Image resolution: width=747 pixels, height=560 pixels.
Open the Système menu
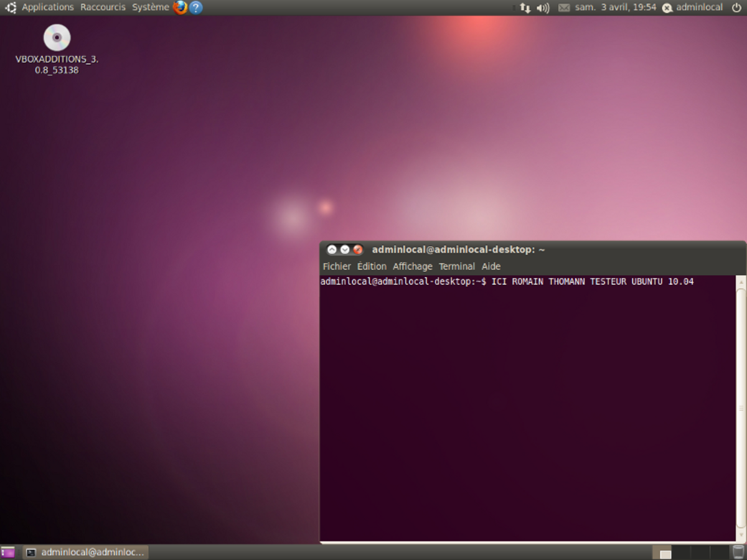pyautogui.click(x=151, y=7)
